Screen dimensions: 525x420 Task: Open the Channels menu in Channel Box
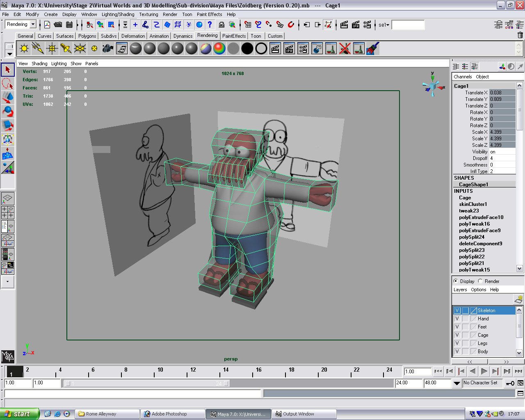tap(463, 77)
